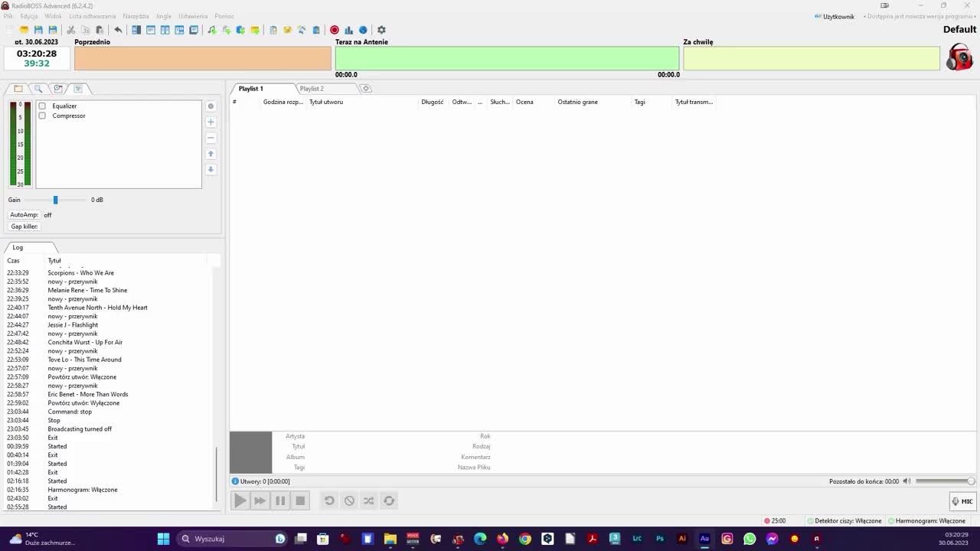Viewport: 980px width, 551px height.
Task: Click the Stop playback button
Action: [300, 500]
